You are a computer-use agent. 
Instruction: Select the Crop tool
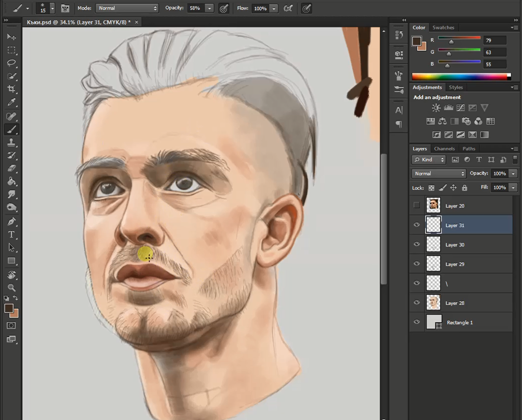pyautogui.click(x=11, y=89)
